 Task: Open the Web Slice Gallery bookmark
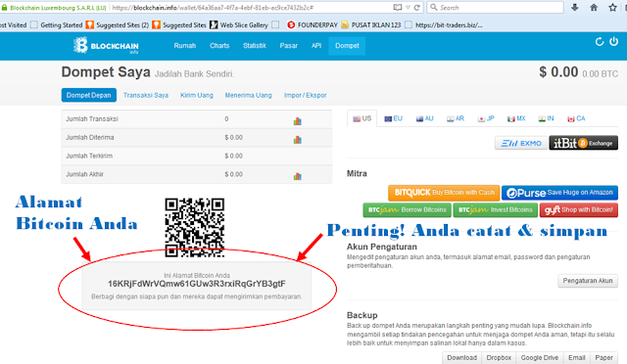click(239, 25)
